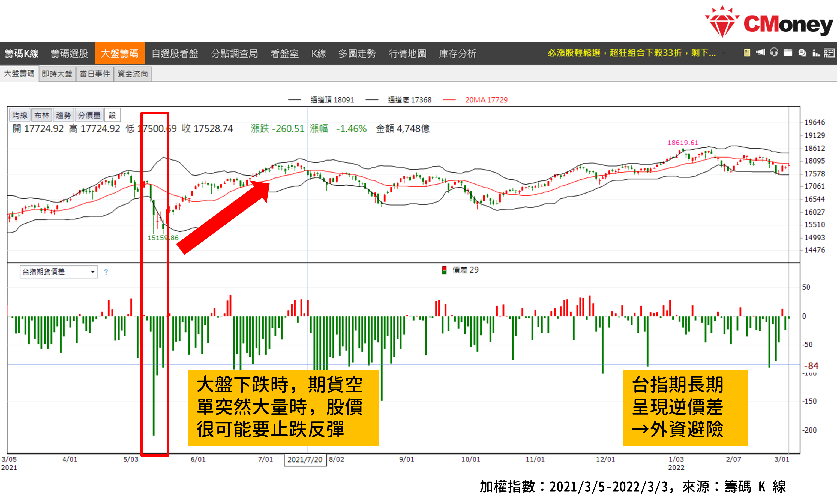Screen dimensions: 837x504
Task: Click the bar chart ranking icon
Action: pos(816,53)
